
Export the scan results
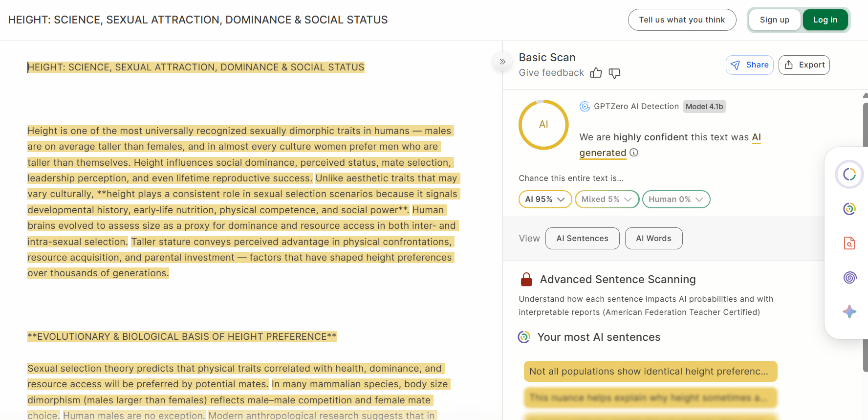click(804, 65)
